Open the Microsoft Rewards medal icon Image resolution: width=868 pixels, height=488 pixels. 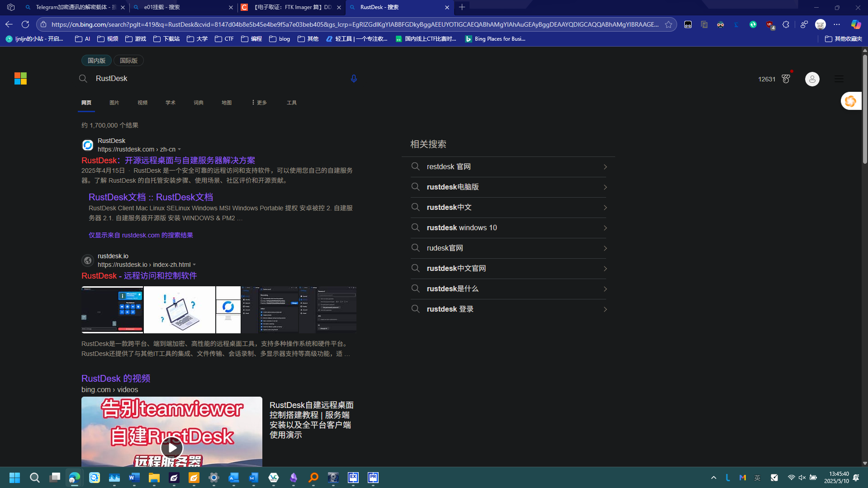point(786,79)
